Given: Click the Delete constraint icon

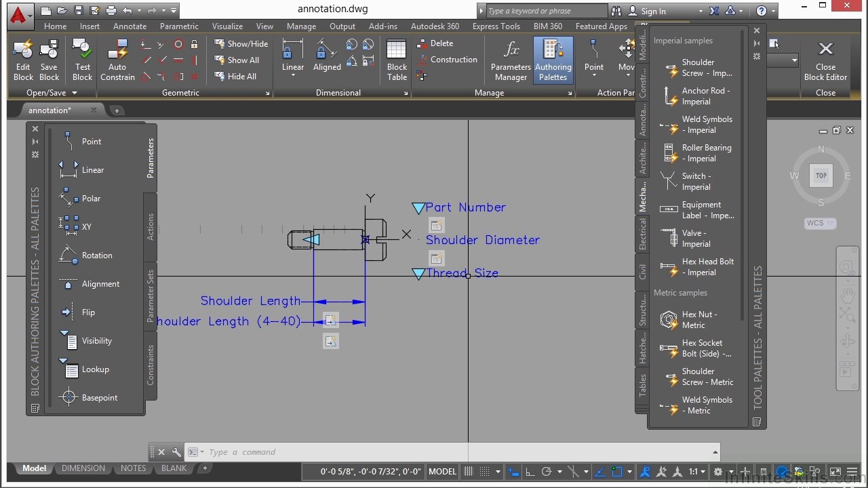Looking at the screenshot, I should pyautogui.click(x=434, y=43).
